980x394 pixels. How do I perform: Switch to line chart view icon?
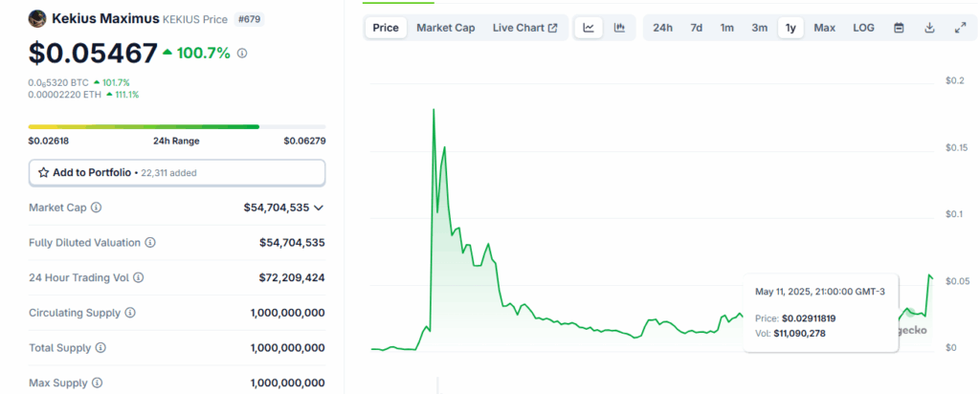[589, 28]
